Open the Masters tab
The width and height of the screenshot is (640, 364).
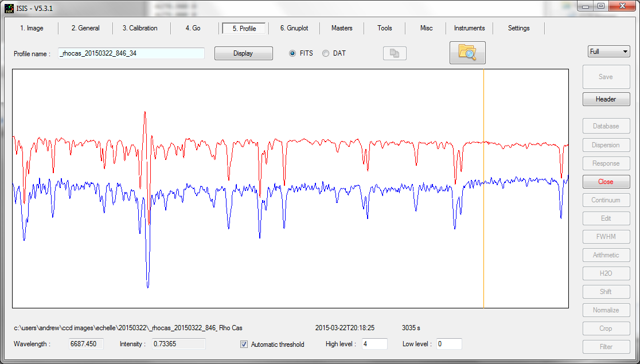[342, 28]
